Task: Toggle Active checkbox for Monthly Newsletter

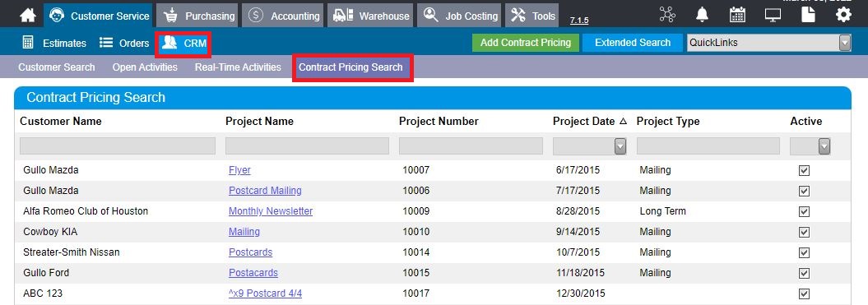Action: click(805, 212)
